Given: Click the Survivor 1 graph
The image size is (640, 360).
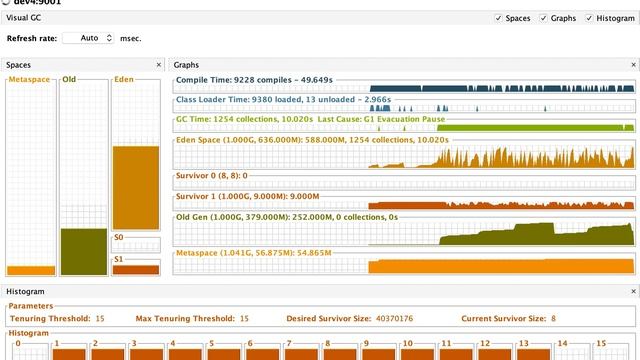Looking at the screenshot, I should [404, 205].
